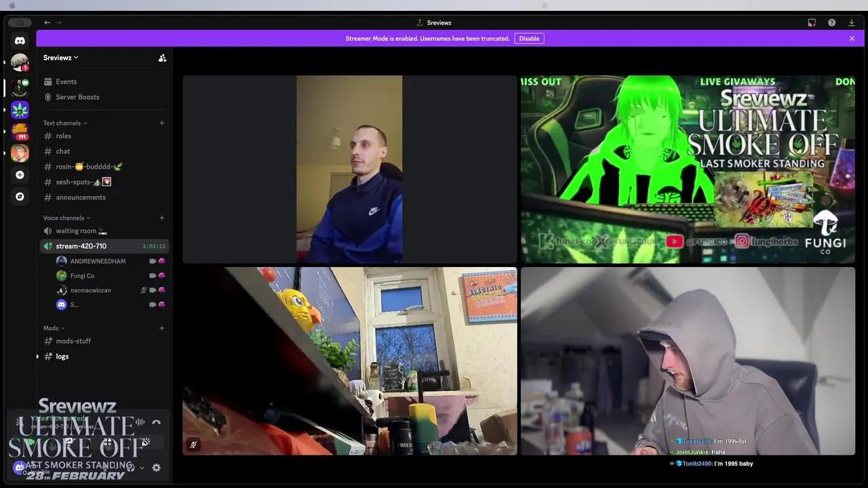The width and height of the screenshot is (868, 488).
Task: Select Fungi Co in the voice list
Action: (x=111, y=276)
